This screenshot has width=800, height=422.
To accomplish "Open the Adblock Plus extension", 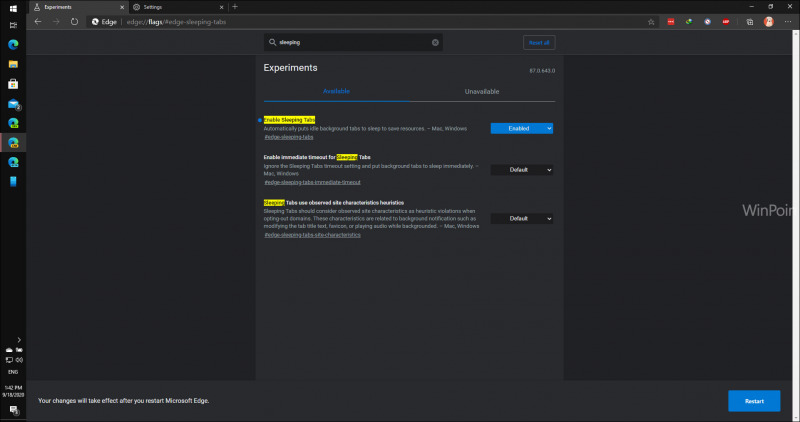I will click(726, 22).
